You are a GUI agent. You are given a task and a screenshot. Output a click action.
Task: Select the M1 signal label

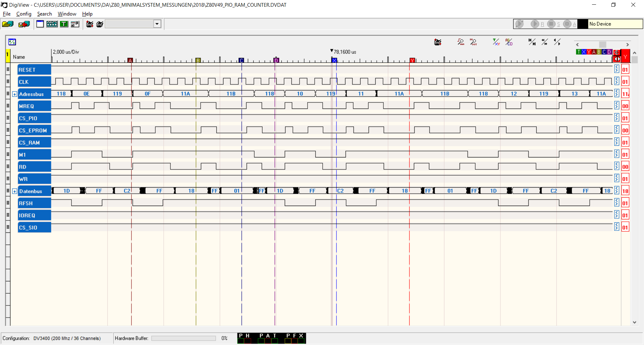coord(34,155)
